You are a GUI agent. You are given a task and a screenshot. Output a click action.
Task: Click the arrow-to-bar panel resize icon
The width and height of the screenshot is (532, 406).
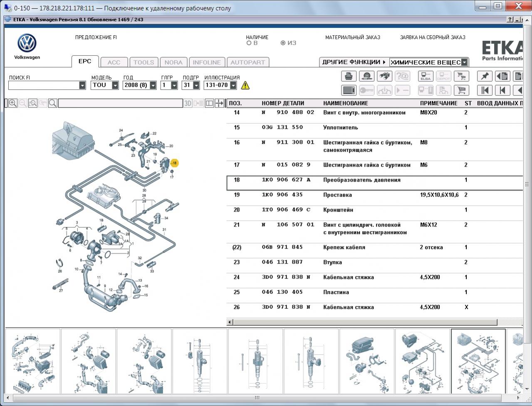[x=219, y=103]
